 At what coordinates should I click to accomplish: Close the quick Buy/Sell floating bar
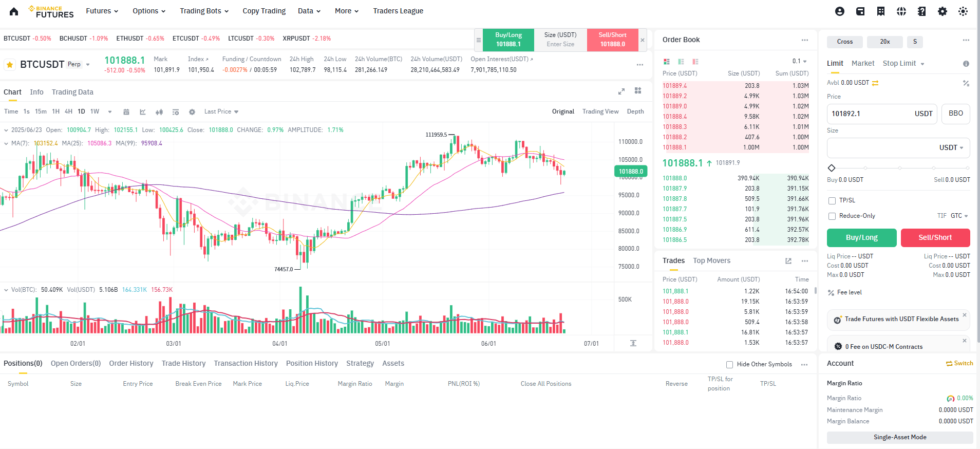click(x=642, y=40)
